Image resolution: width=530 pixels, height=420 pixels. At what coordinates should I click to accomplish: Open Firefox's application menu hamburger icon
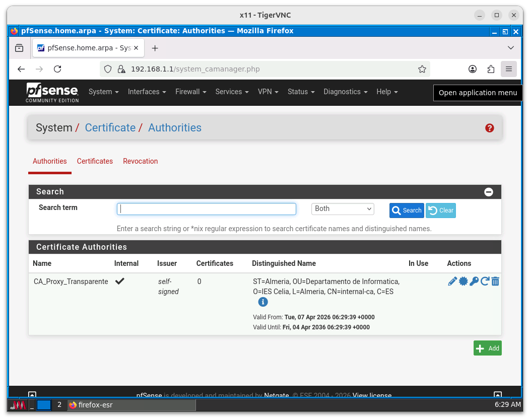508,69
